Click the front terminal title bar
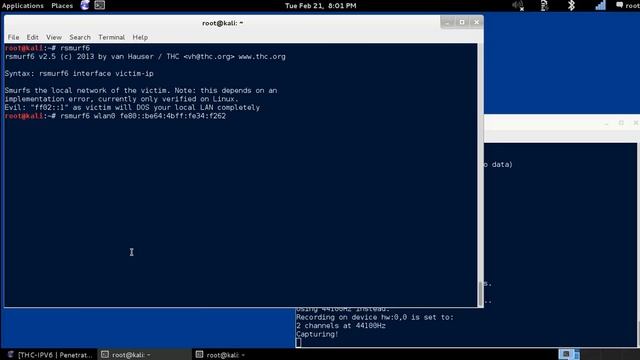The image size is (640, 360). tap(222, 23)
